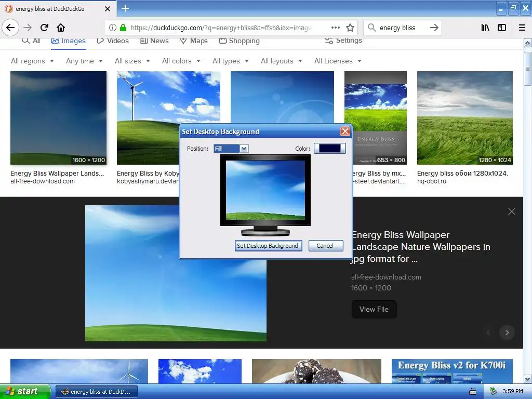This screenshot has width=532, height=399.
Task: Open the Firefox home page icon
Action: point(61,28)
